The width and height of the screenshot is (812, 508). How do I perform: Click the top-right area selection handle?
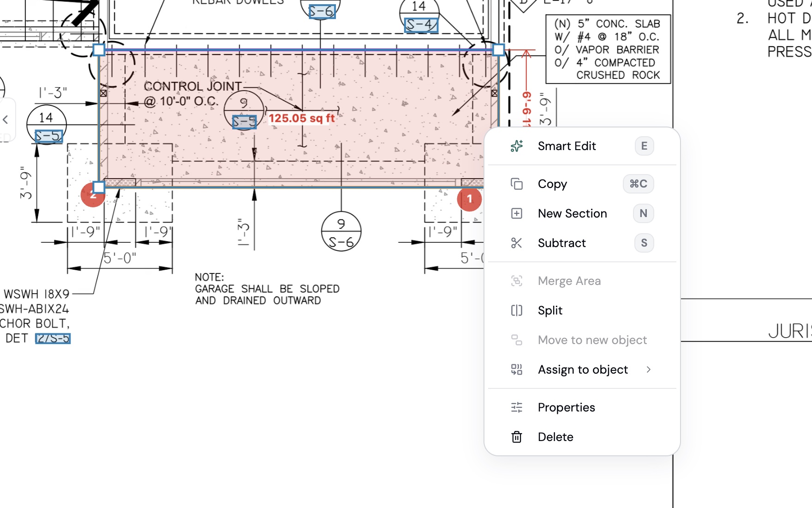(x=499, y=50)
